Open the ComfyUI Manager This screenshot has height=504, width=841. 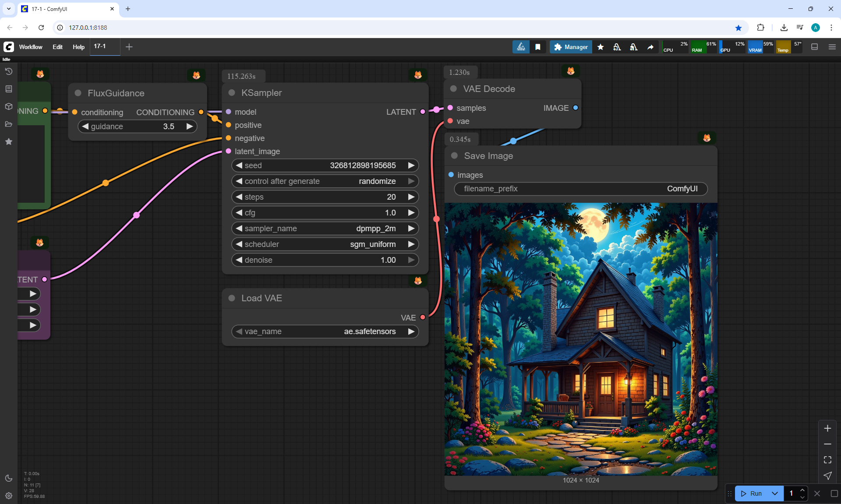click(571, 47)
